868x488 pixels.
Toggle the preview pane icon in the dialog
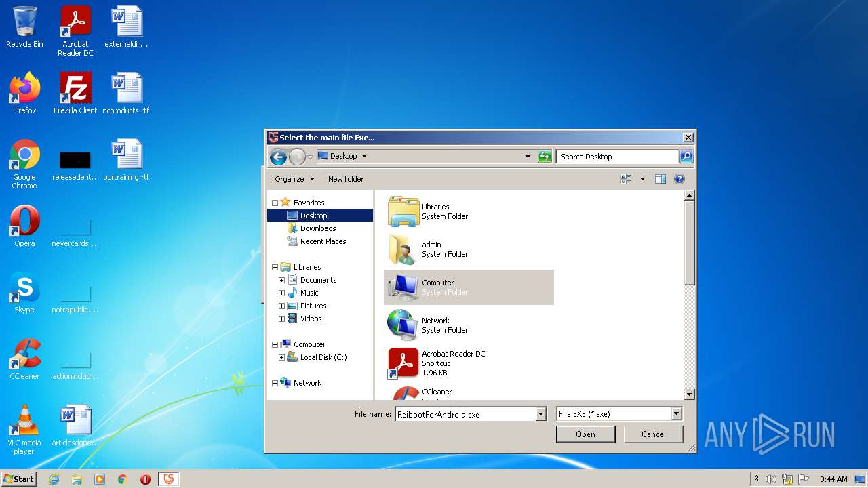click(660, 179)
